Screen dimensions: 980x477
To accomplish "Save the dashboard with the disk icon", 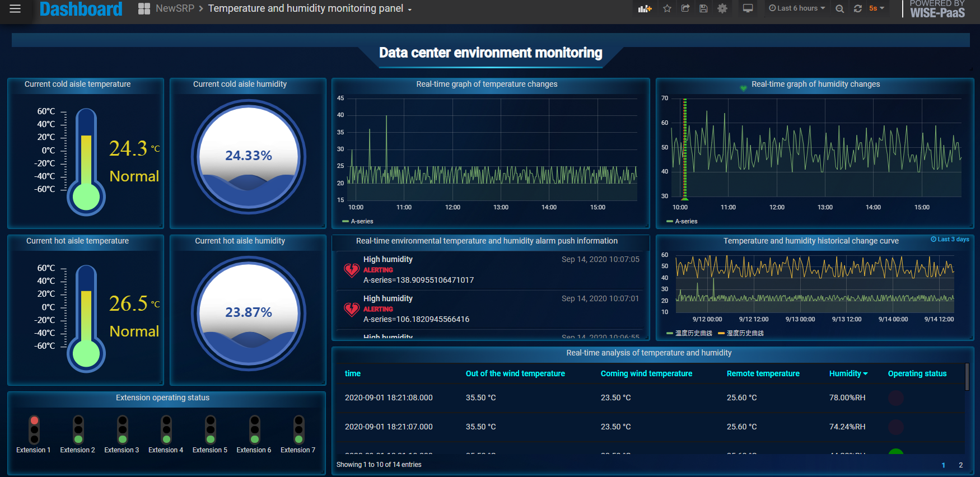I will tap(703, 9).
